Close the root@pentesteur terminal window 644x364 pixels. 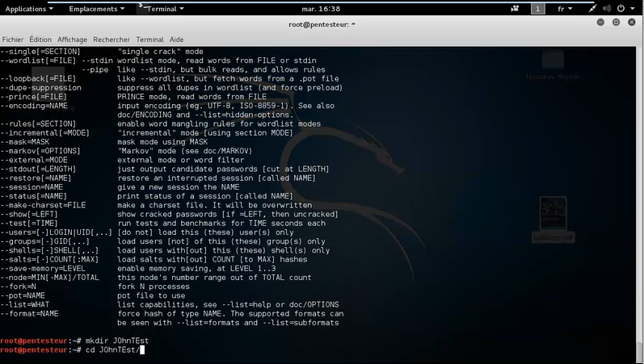[632, 23]
